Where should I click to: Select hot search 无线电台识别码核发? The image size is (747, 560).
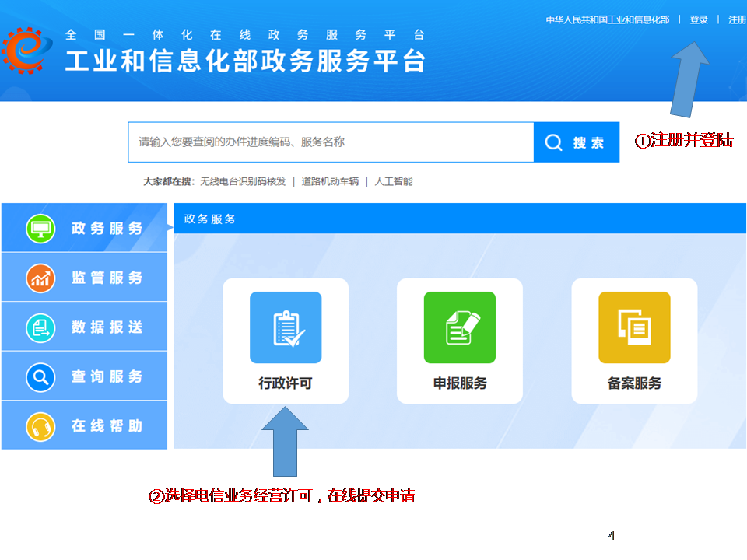click(243, 181)
